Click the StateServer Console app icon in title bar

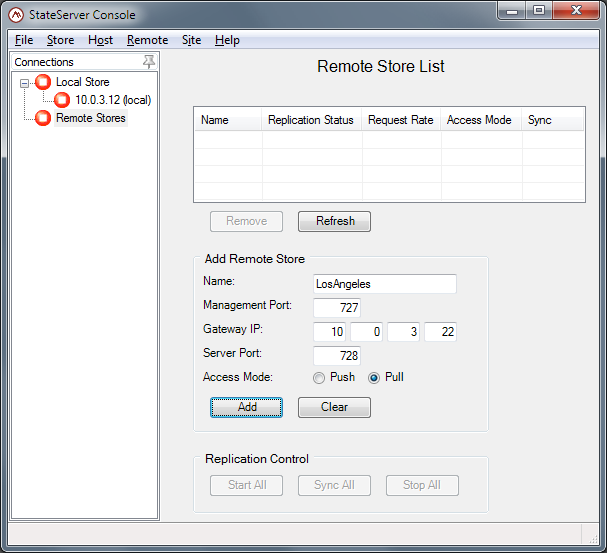[16, 15]
